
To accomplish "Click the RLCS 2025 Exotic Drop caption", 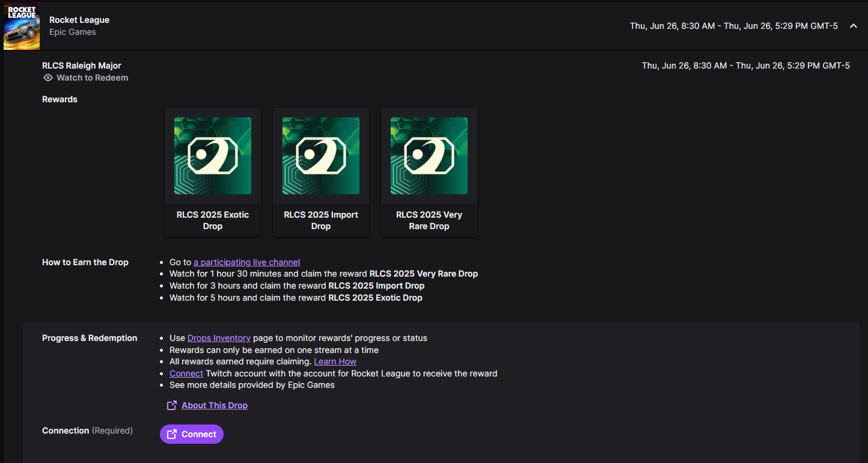I will click(213, 221).
